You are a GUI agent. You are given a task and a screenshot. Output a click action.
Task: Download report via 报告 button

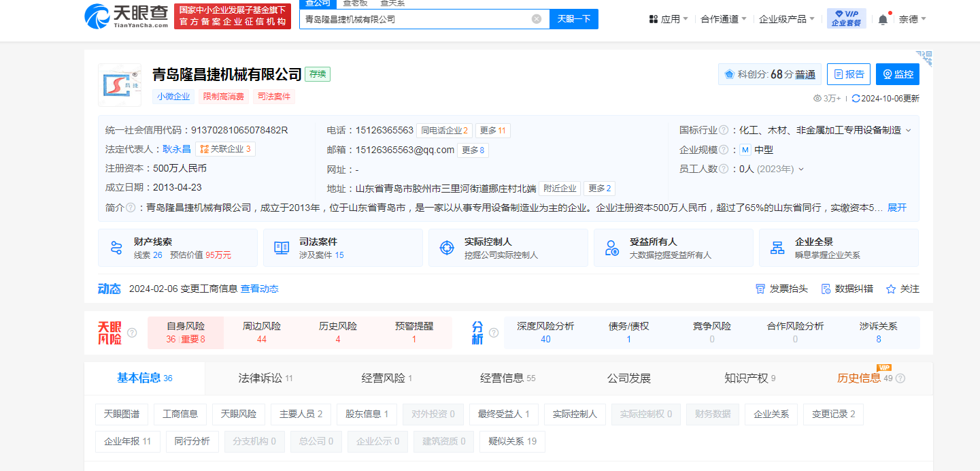pos(849,74)
